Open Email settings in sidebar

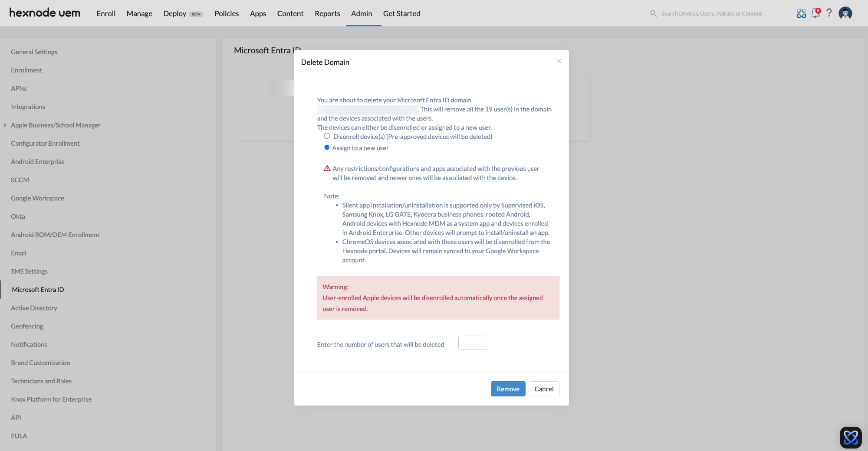[19, 253]
